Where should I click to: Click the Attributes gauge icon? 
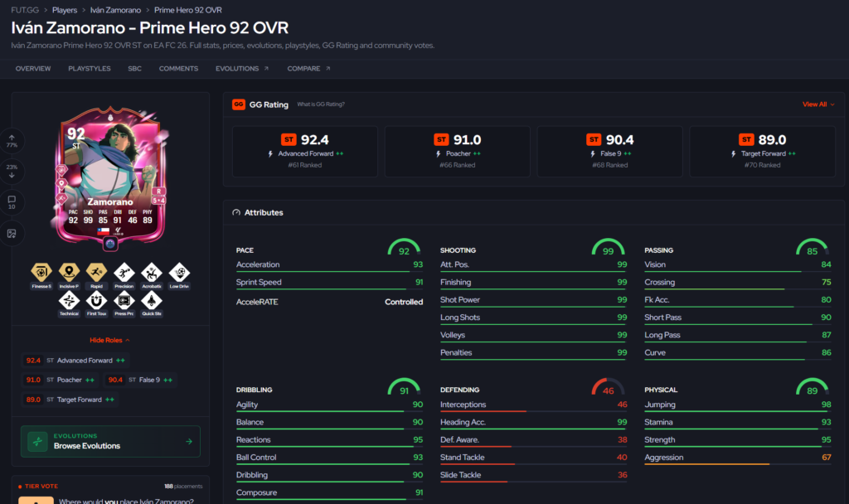tap(236, 213)
